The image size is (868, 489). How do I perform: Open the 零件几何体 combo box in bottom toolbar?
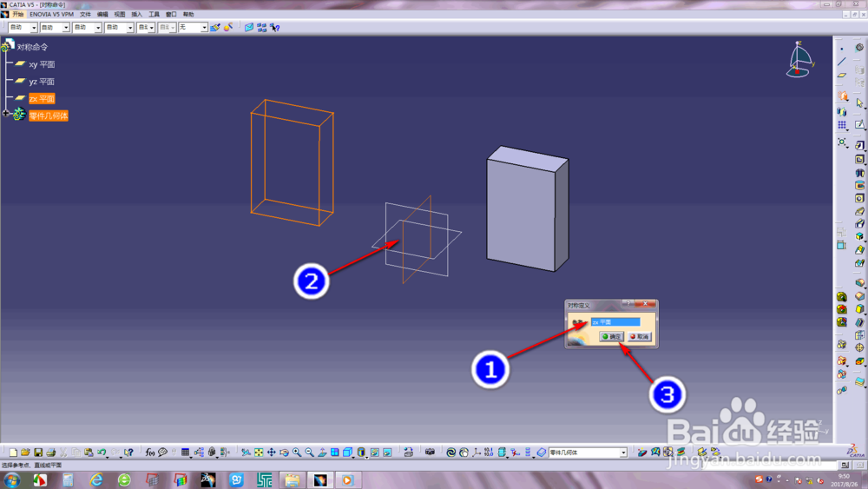[588, 453]
